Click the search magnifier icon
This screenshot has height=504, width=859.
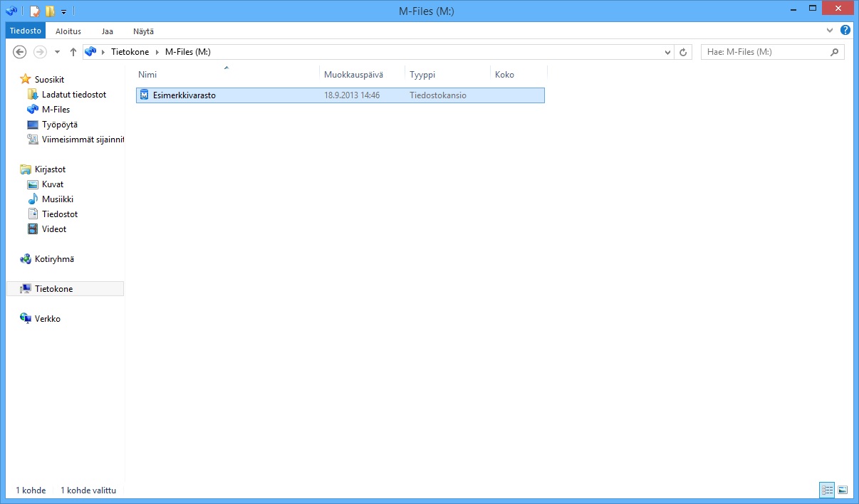pos(835,52)
